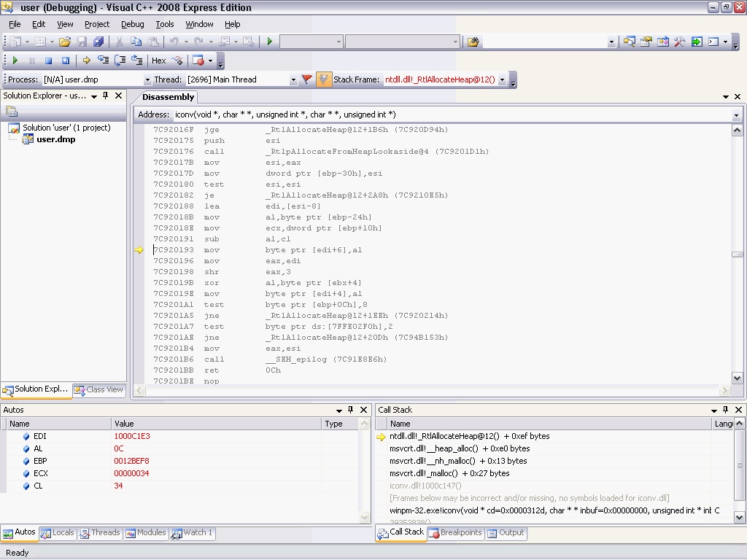Click the Toolbox hammer-wrench icon
The height and width of the screenshot is (560, 747).
tap(679, 42)
